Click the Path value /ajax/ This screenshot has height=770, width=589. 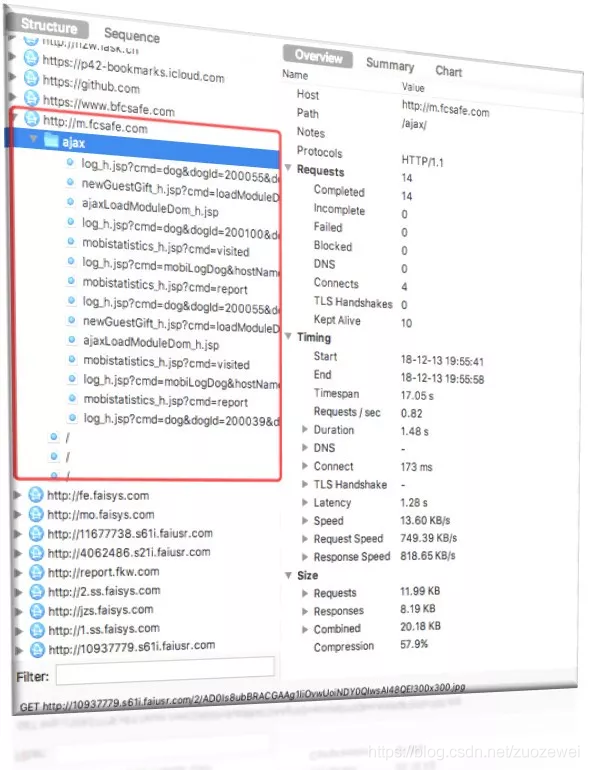click(414, 124)
